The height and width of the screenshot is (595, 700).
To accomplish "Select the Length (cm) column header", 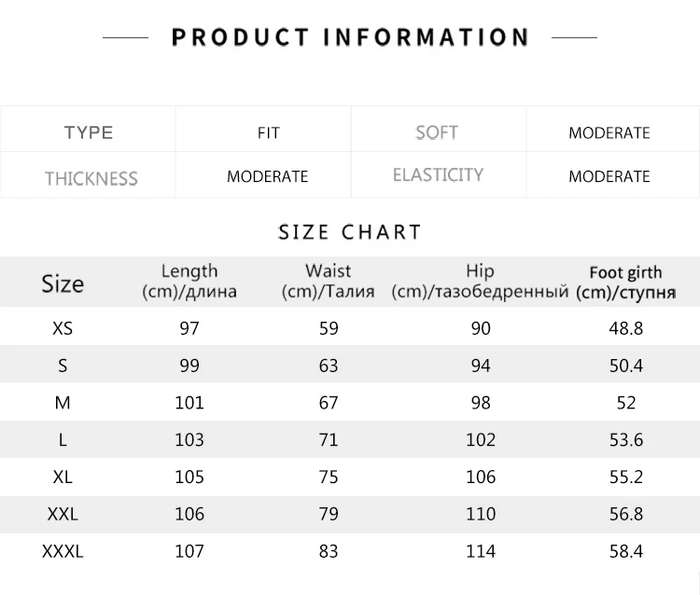I will pyautogui.click(x=189, y=281).
